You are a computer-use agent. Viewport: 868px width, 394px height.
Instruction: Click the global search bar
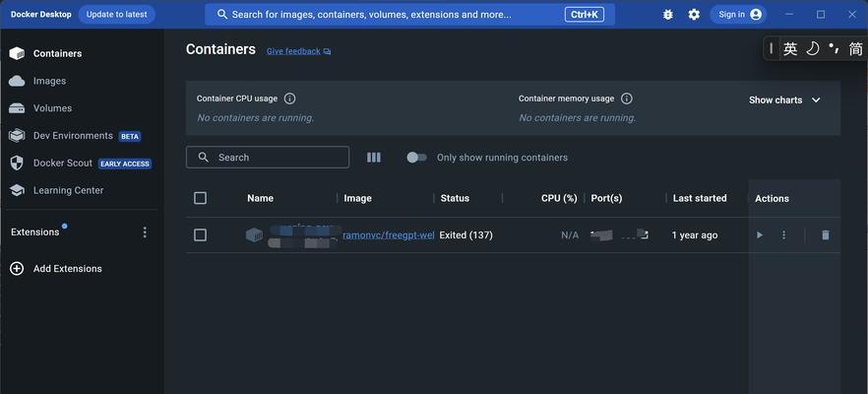(409, 15)
